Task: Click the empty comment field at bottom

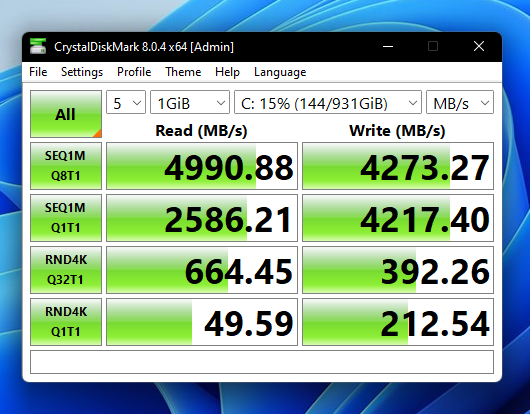Action: [x=262, y=362]
